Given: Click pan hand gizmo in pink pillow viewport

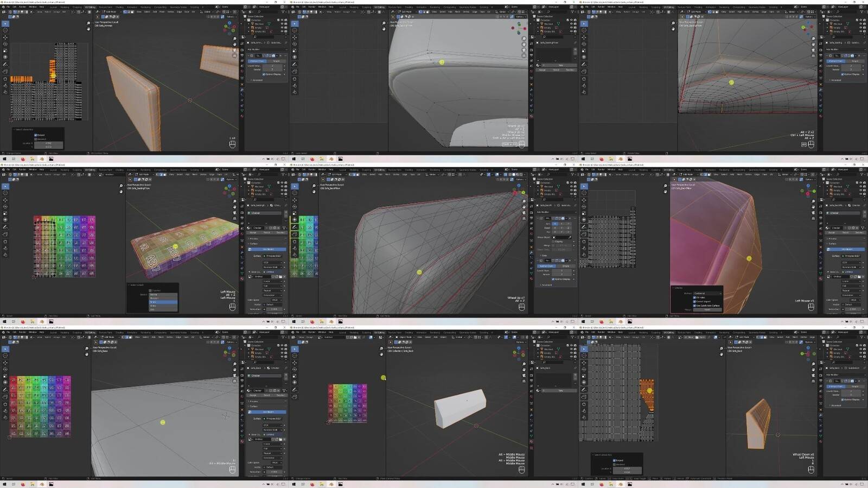Looking at the screenshot, I should click(813, 208).
